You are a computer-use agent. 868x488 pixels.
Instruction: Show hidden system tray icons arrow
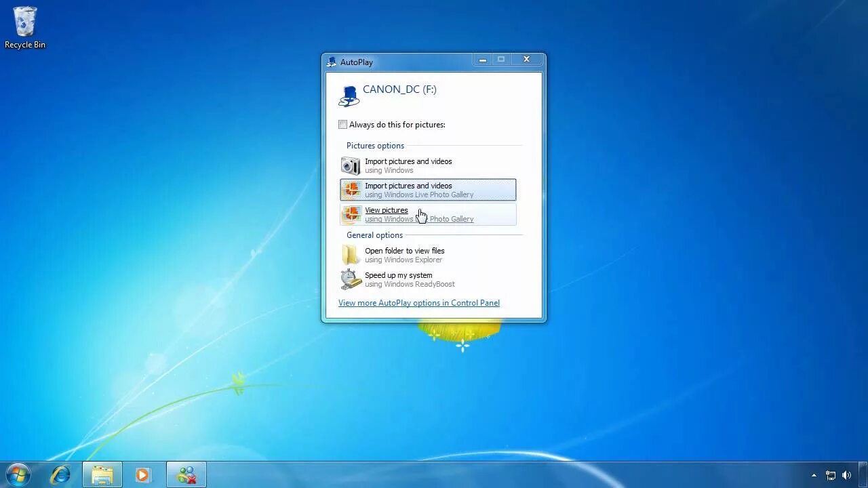pos(814,475)
